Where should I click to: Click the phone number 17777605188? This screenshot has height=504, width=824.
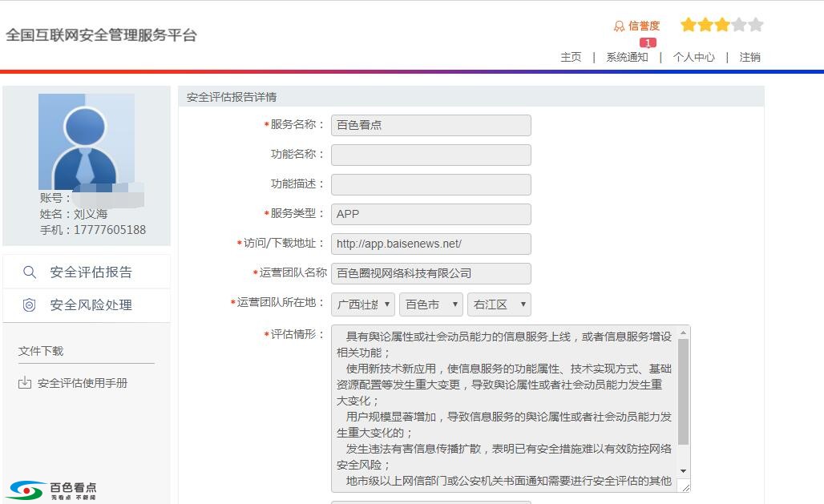tap(110, 230)
